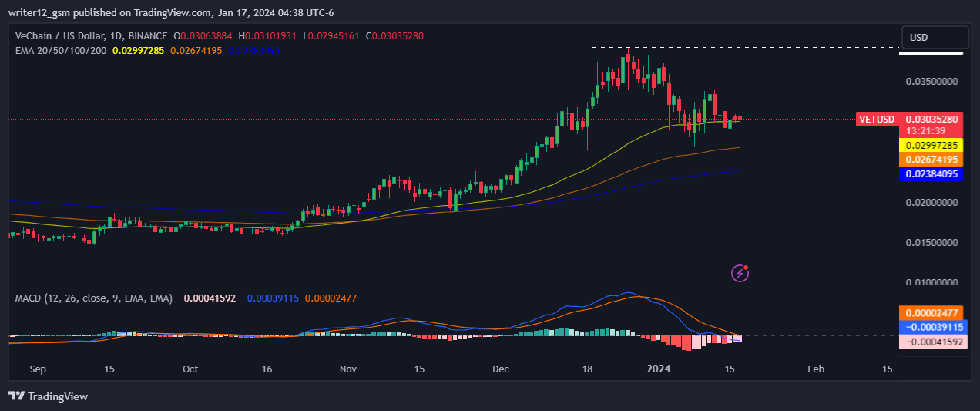This screenshot has height=411, width=980.
Task: Click the −0.00041592 value in MACD legend
Action: pyautogui.click(x=208, y=298)
